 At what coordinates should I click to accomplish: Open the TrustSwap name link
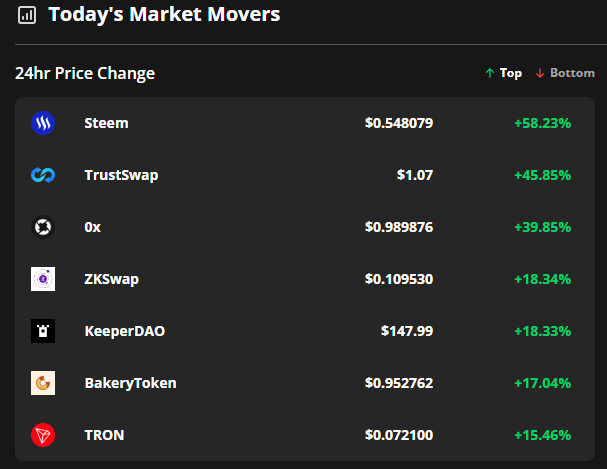tap(121, 175)
